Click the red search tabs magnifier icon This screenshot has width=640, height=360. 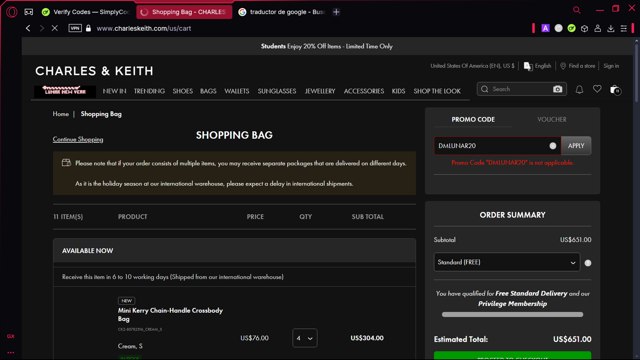tap(576, 9)
